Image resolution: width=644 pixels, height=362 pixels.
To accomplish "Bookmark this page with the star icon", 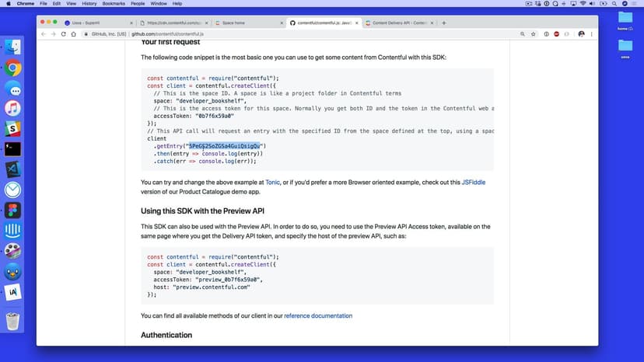I will pos(534,34).
